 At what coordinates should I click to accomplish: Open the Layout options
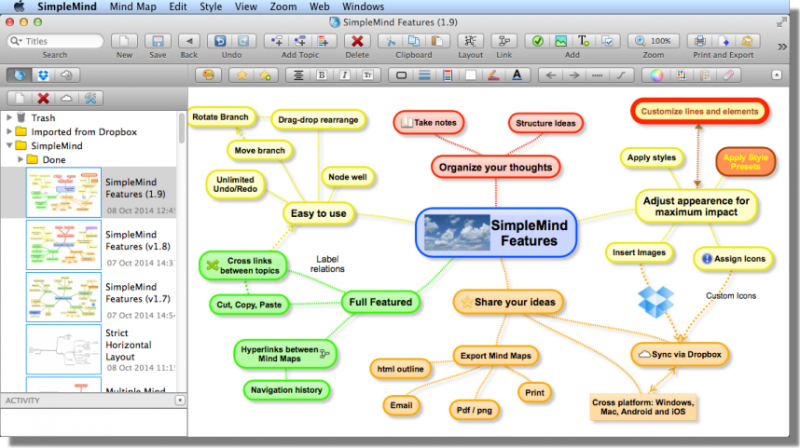(x=470, y=41)
